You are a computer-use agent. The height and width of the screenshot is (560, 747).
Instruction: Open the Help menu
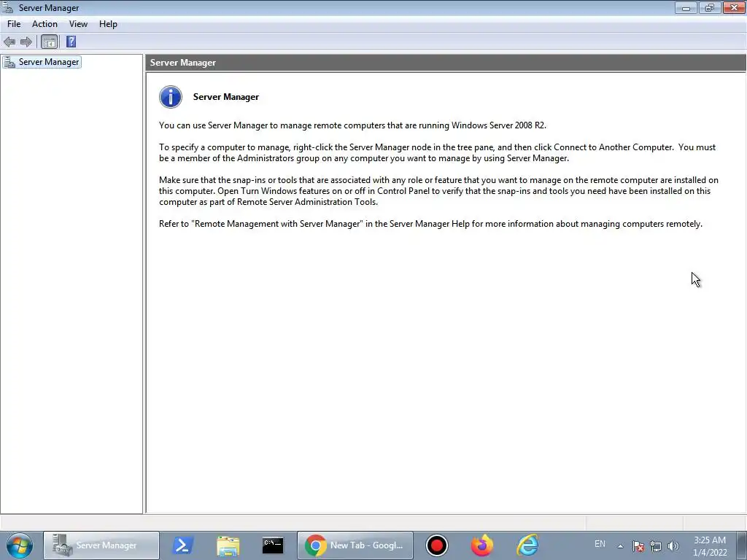tap(108, 24)
